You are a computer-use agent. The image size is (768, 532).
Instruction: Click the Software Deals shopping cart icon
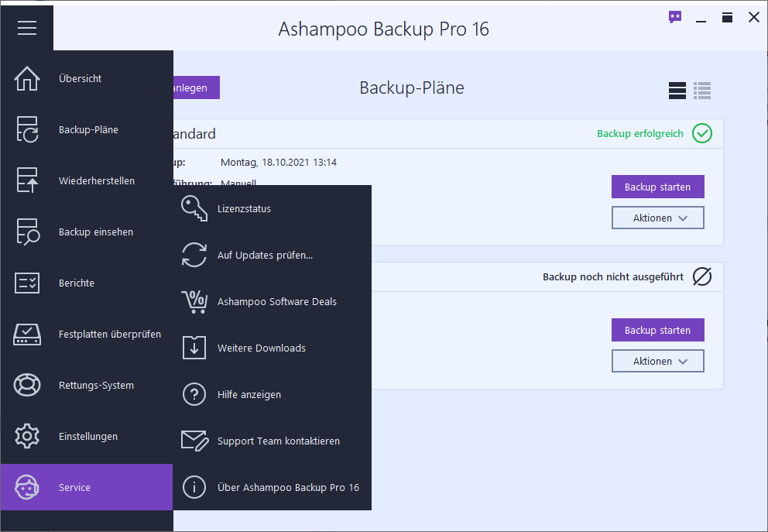pyautogui.click(x=194, y=301)
